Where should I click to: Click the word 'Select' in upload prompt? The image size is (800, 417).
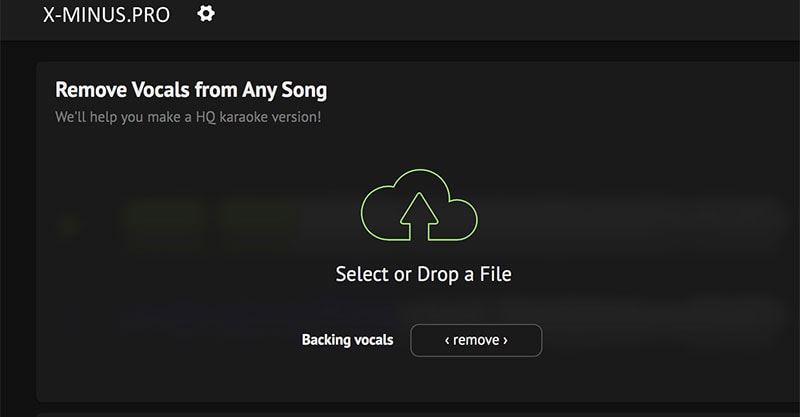click(x=362, y=274)
